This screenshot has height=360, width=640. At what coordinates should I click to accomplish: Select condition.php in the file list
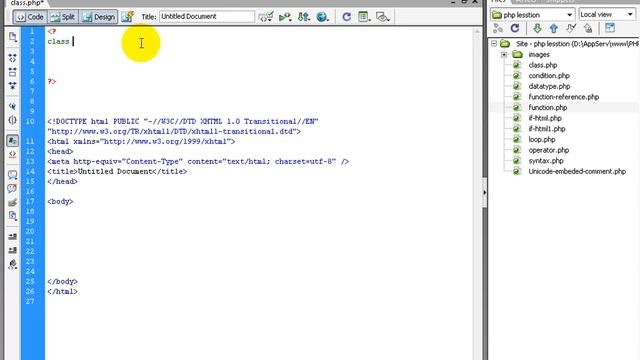(x=549, y=76)
